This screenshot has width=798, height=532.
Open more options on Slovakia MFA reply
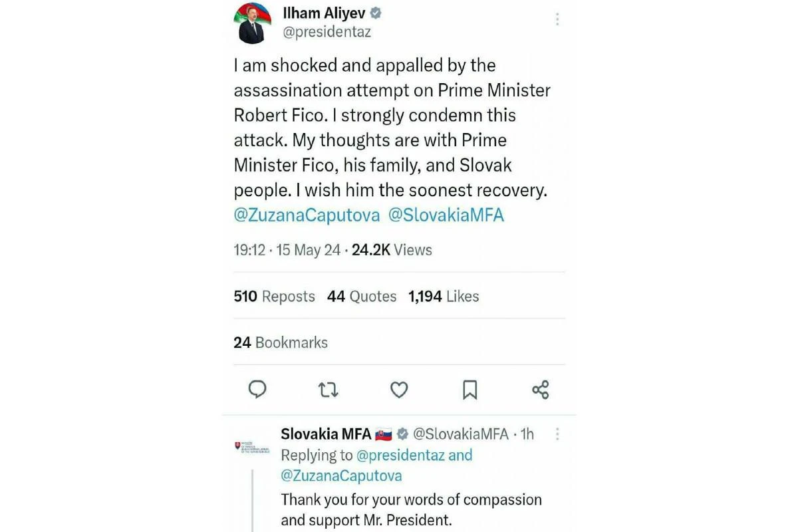pos(557,434)
